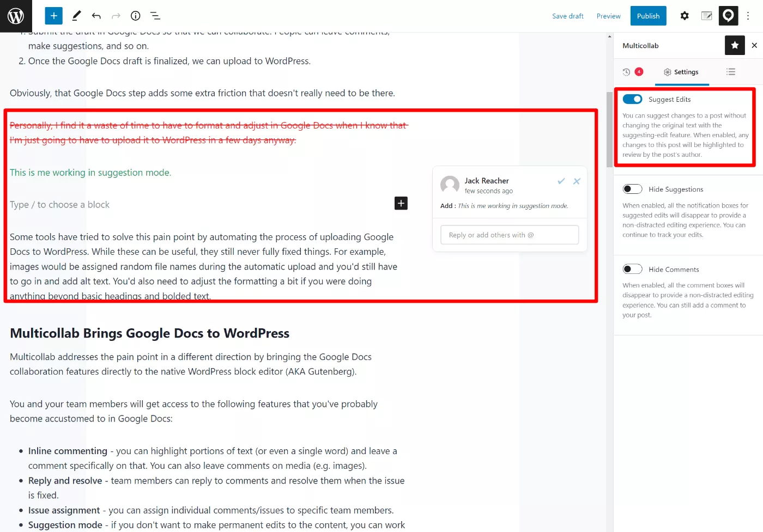Click the 'Once the Google Docs draft is finalized' list item
The image size is (763, 532).
(x=169, y=61)
